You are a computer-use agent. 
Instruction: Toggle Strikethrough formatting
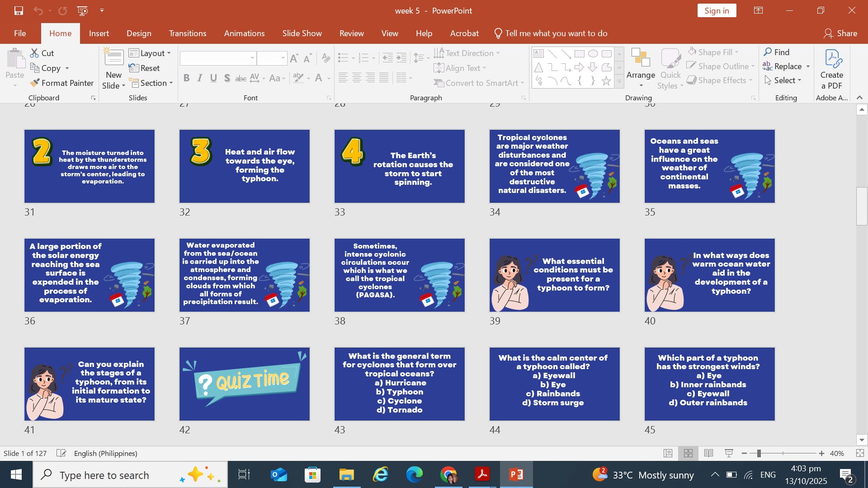click(241, 78)
